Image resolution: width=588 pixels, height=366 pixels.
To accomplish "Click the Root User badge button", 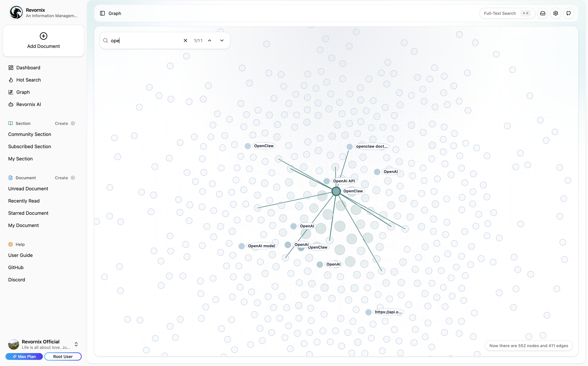I will click(x=63, y=356).
